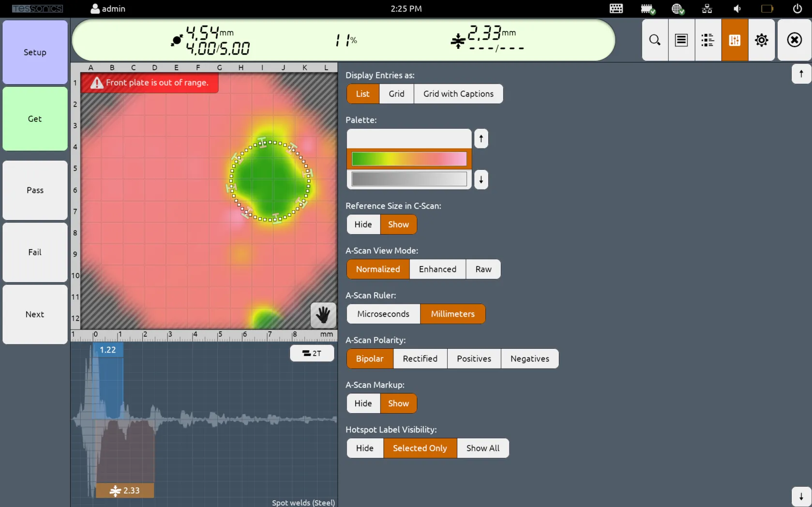Select Enhanced A-Scan view mode

coord(437,269)
